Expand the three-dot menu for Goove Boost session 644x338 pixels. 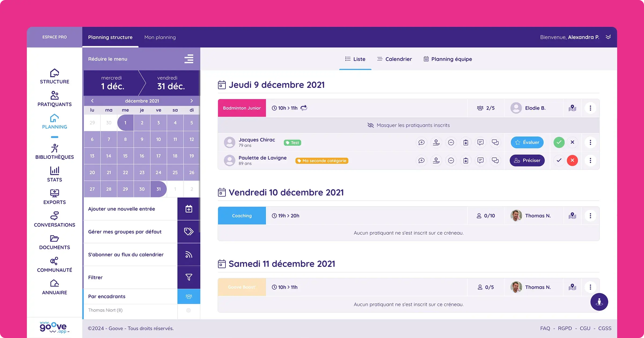(x=591, y=287)
